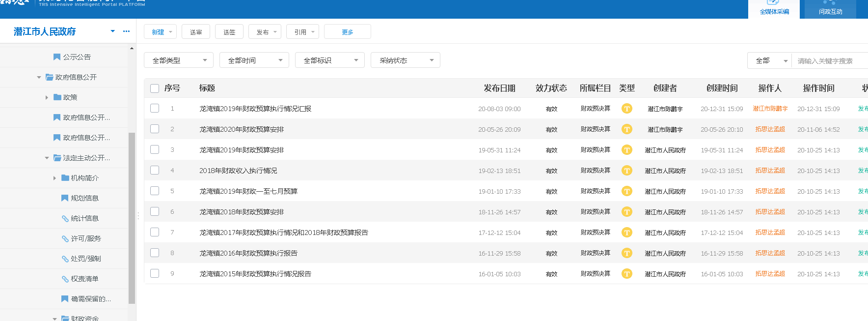This screenshot has height=321, width=868.
Task: Switch to the 问政互动 tab
Action: click(830, 9)
